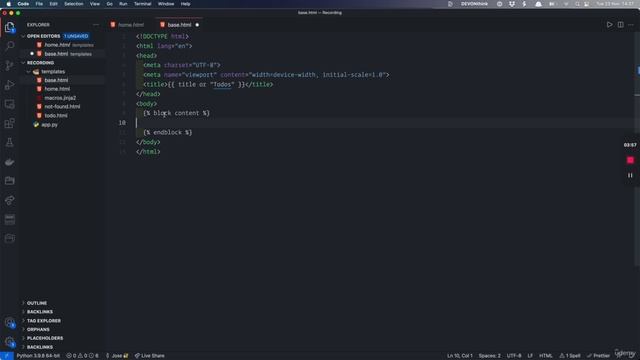This screenshot has height=360, width=640.
Task: Select base.html in Open Editors
Action: pyautogui.click(x=63, y=54)
